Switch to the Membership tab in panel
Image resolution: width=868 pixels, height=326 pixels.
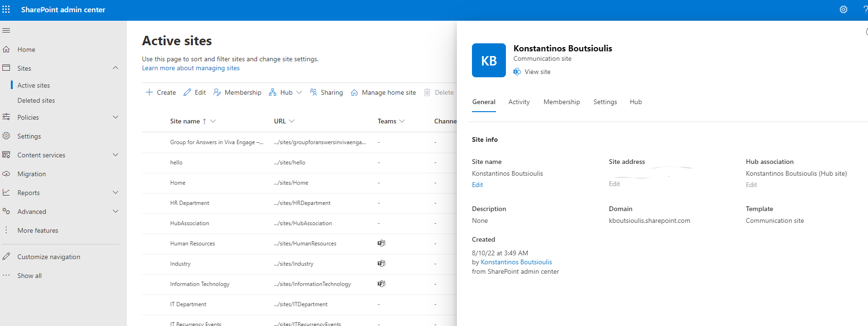pos(562,102)
